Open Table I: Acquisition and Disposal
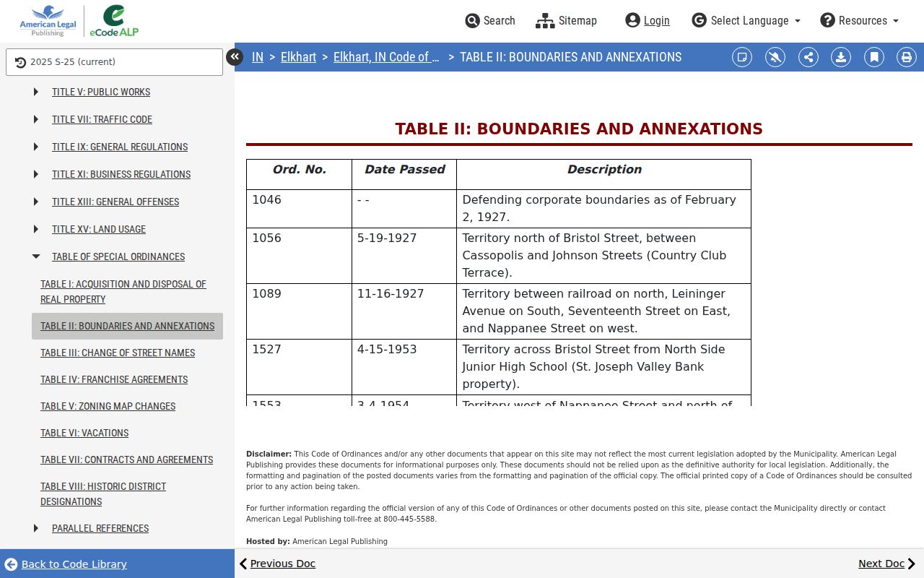The image size is (924, 578). (123, 291)
